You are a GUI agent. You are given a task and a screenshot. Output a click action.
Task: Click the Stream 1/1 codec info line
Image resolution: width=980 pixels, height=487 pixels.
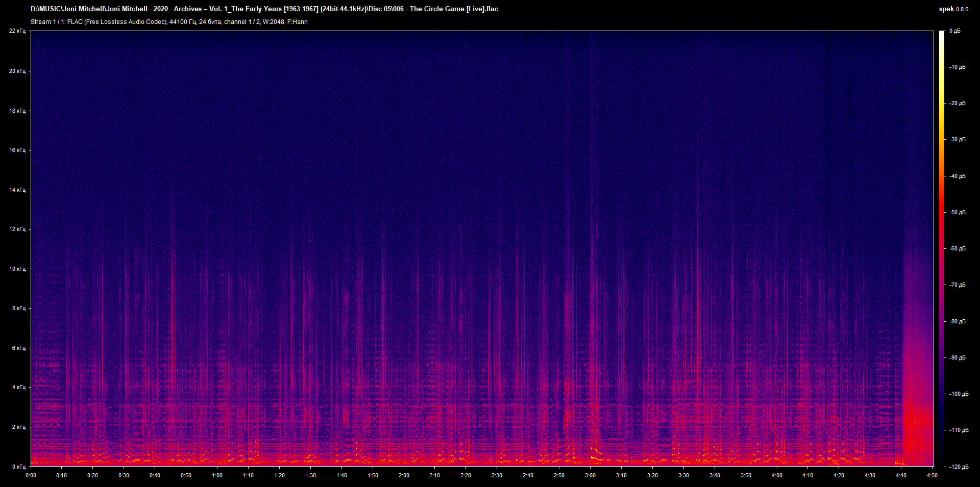tap(169, 22)
